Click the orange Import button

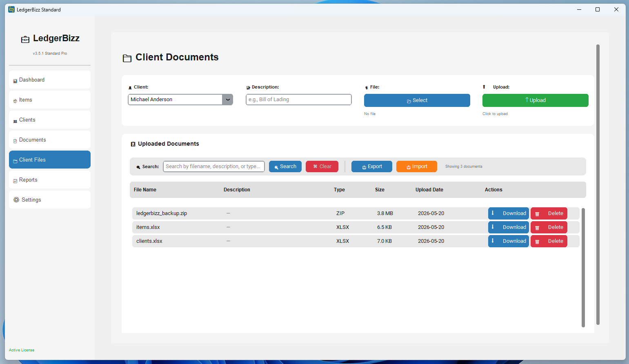click(417, 166)
